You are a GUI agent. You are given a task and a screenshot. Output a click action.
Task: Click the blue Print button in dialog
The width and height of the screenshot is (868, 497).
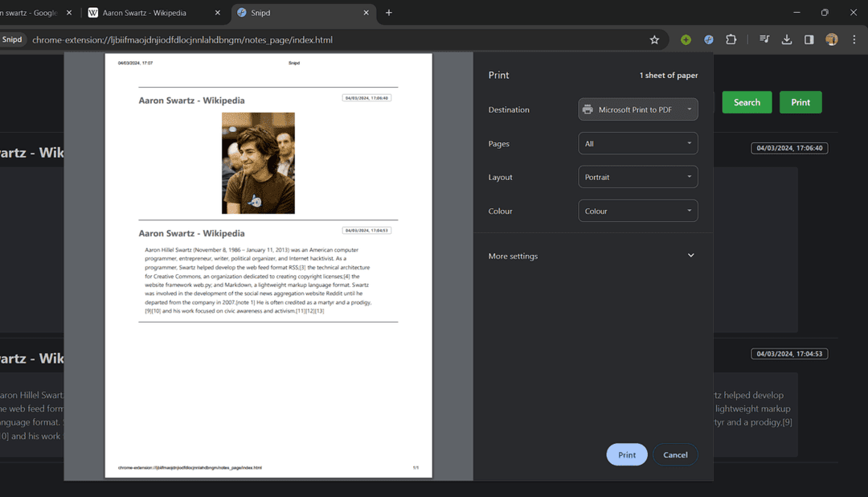click(x=627, y=455)
